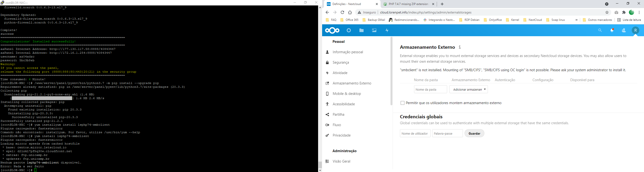Viewport: 644px width, 172px height.
Task: Open the 'Segurança' settings section
Action: pyautogui.click(x=341, y=63)
